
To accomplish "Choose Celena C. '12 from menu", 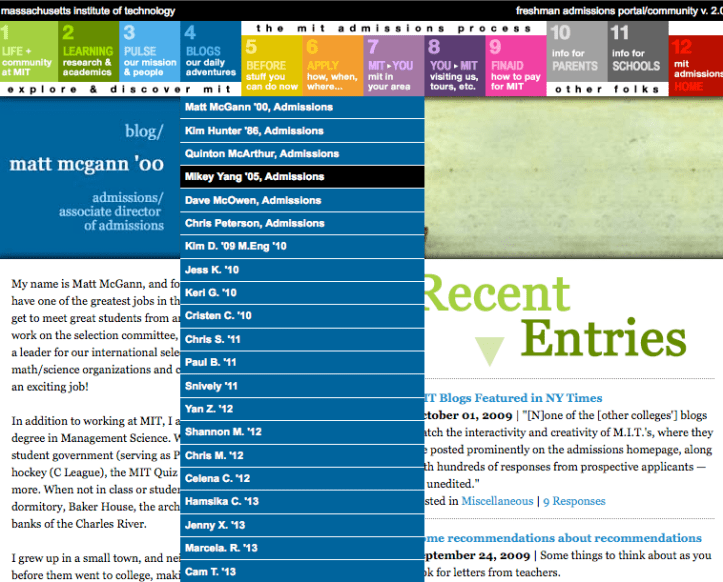I will pyautogui.click(x=302, y=479).
